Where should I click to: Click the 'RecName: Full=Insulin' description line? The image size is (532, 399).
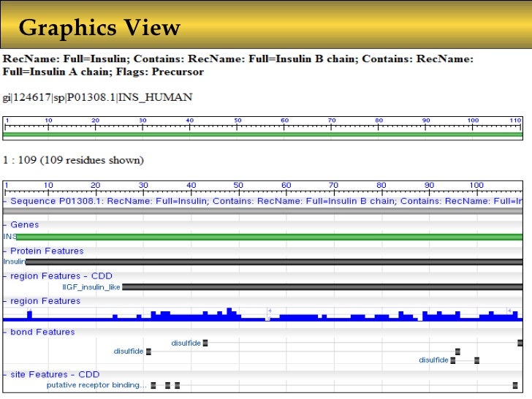pyautogui.click(x=237, y=65)
